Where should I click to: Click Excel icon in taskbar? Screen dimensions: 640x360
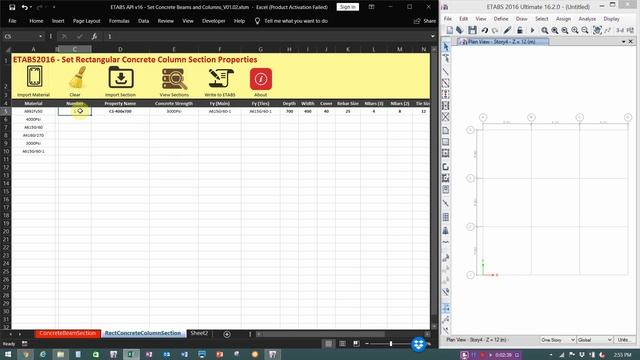pos(131,354)
